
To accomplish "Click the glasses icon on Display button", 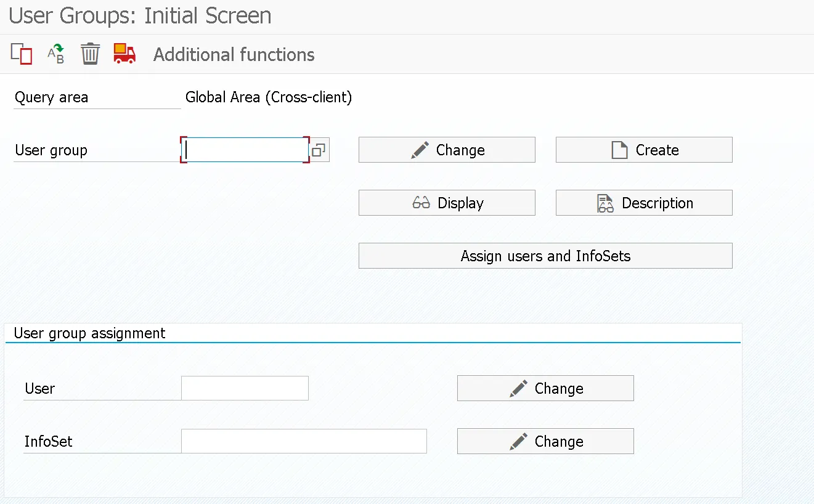I will (421, 203).
